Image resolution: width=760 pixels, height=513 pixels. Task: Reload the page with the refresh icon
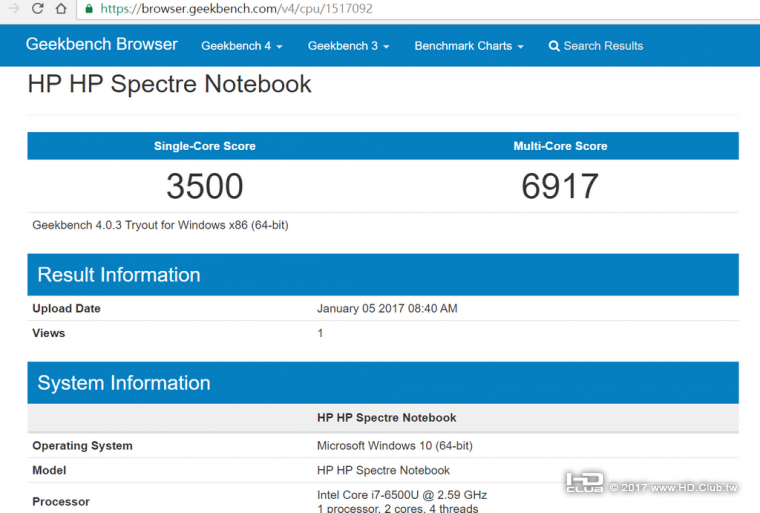pos(37,9)
